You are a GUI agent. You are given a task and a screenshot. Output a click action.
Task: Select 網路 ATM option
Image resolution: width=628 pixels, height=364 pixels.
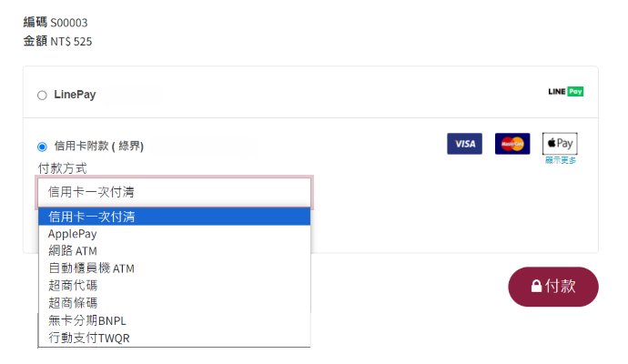click(x=174, y=251)
